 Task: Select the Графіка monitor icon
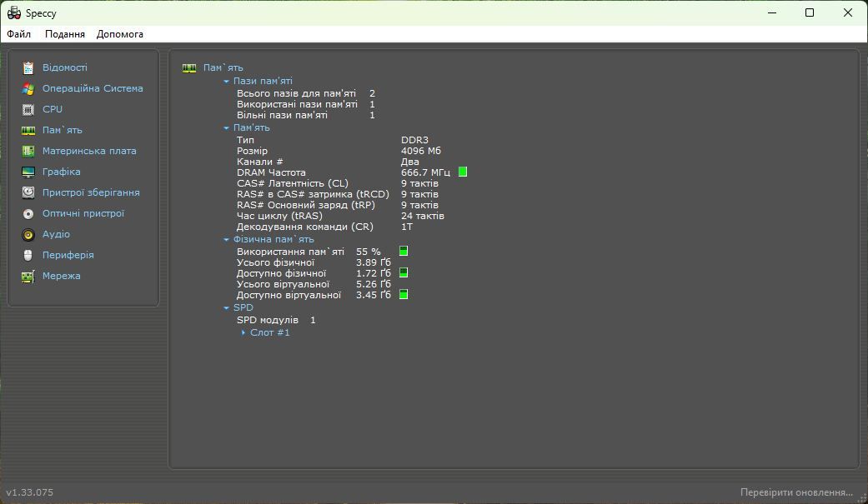point(28,172)
